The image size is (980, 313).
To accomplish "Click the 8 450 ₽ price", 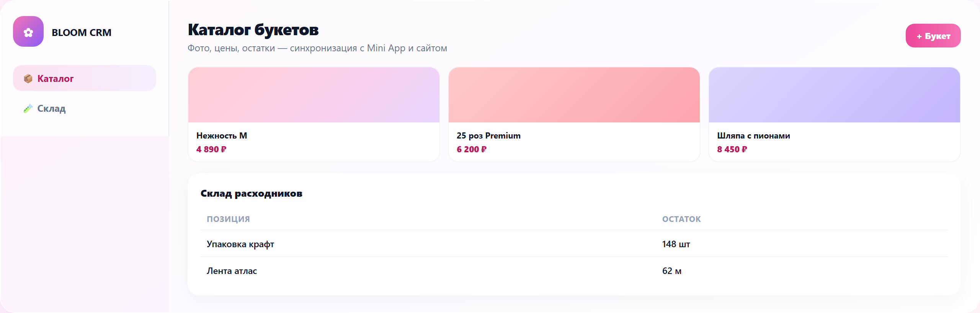I will point(732,149).
